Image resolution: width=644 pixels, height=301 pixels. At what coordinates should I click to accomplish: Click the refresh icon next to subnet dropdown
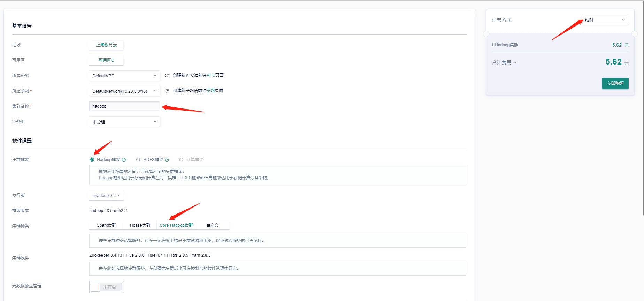(x=167, y=91)
